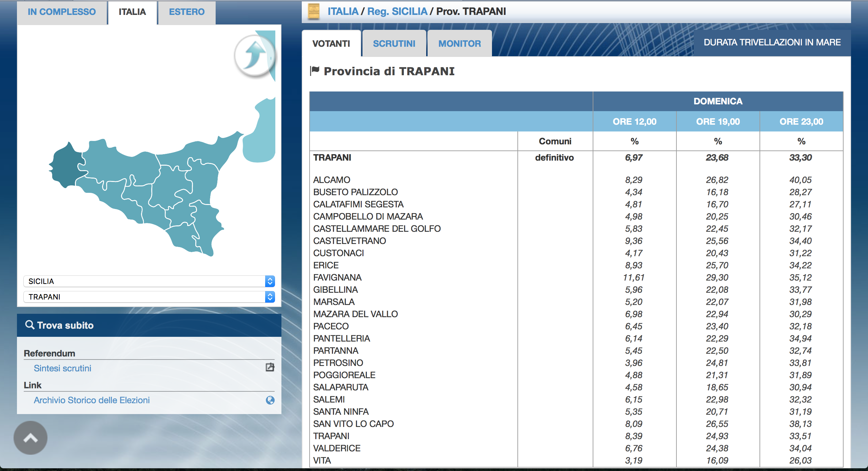
Task: Open Archivio Storico delle Elezioni link
Action: click(x=92, y=400)
